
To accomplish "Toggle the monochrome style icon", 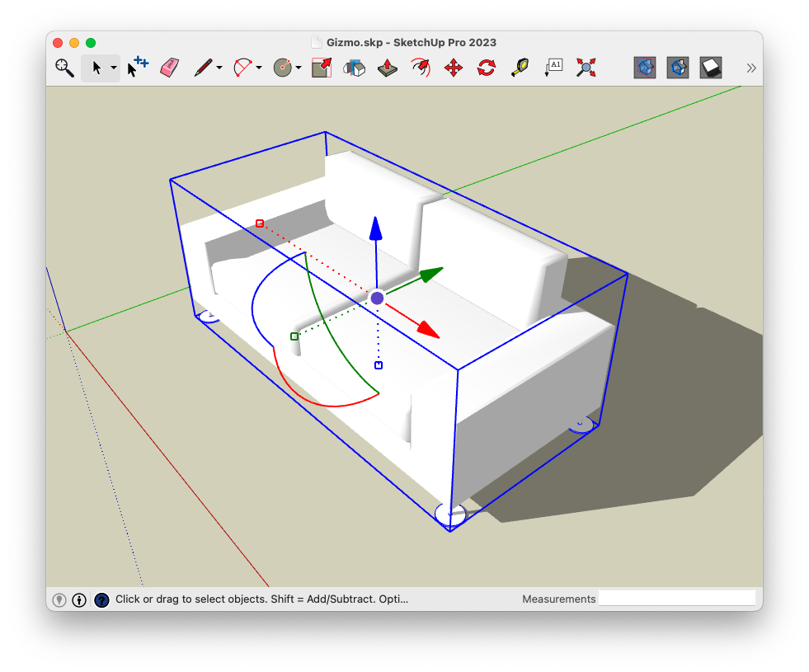I will click(x=711, y=68).
